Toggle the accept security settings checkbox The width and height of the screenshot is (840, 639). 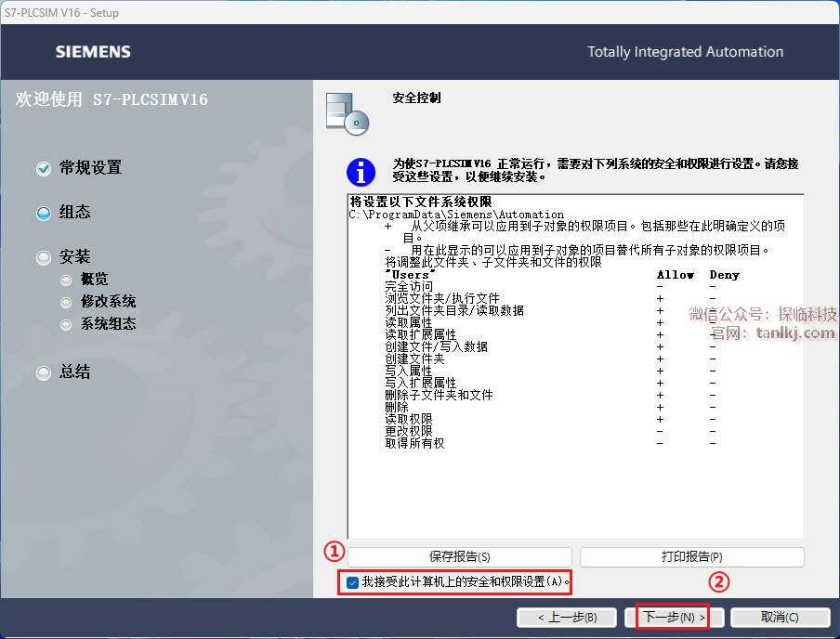352,582
